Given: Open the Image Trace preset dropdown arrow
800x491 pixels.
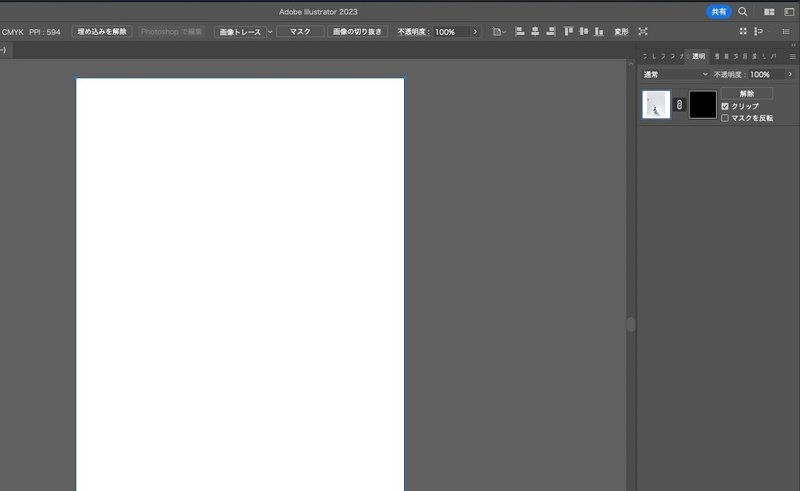Looking at the screenshot, I should [x=270, y=32].
